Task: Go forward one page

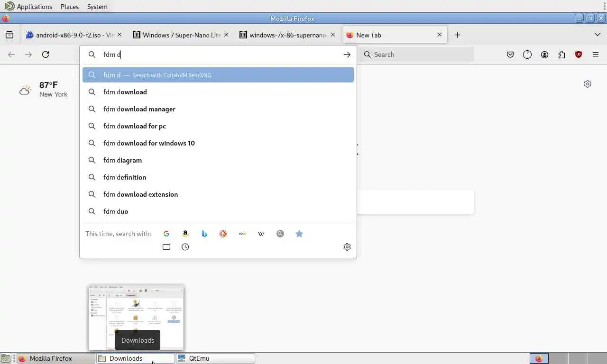Action: coord(28,55)
